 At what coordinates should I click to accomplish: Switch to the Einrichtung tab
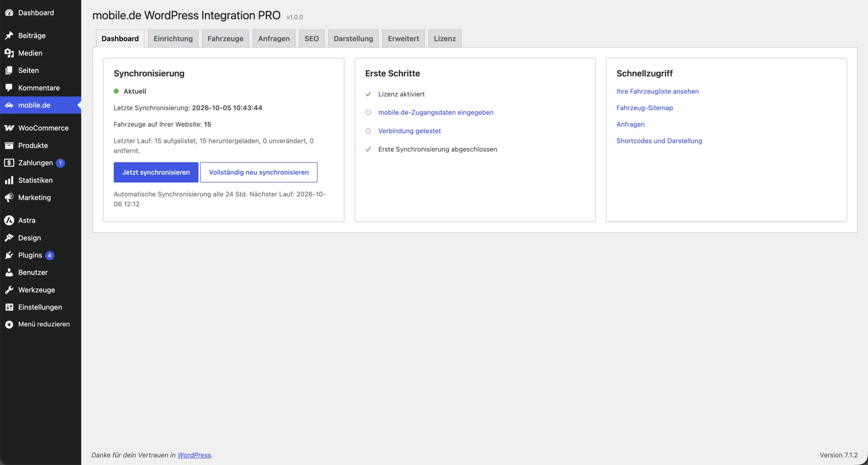pyautogui.click(x=173, y=39)
